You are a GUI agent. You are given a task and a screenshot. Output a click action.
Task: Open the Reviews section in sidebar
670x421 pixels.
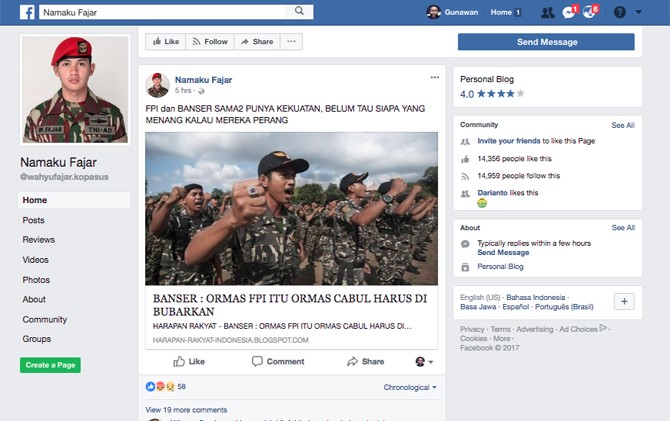click(x=38, y=240)
